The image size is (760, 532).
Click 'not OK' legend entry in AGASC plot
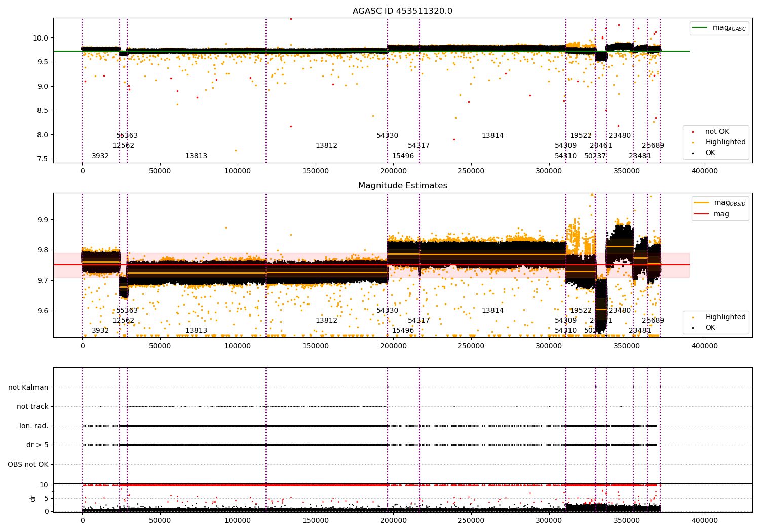tap(710, 132)
